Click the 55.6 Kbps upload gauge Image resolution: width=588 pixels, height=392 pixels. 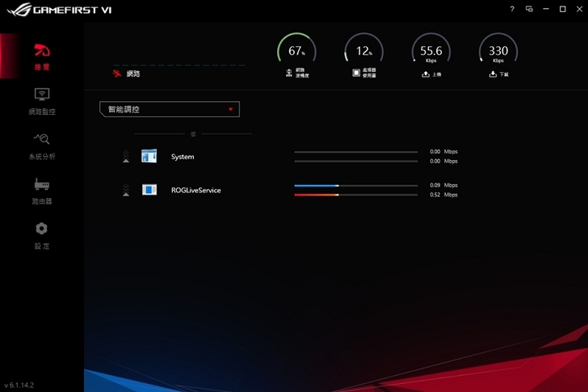point(430,52)
